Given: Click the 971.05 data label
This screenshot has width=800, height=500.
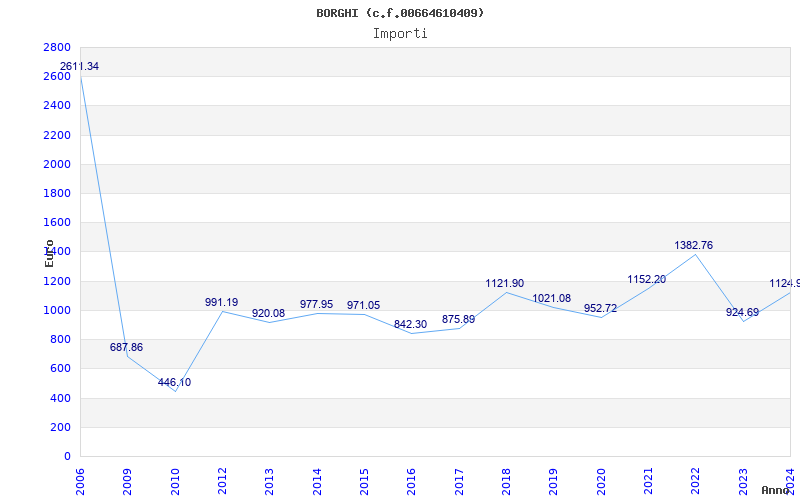Looking at the screenshot, I should click(x=363, y=306).
